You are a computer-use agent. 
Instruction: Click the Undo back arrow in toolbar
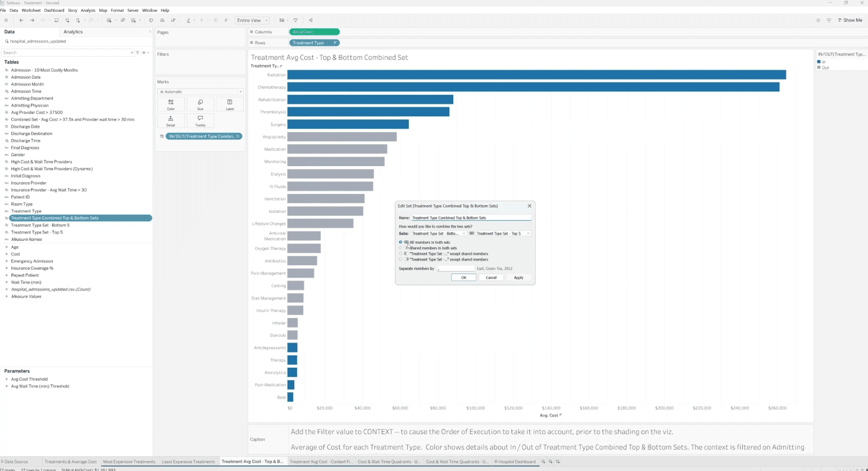click(21, 20)
